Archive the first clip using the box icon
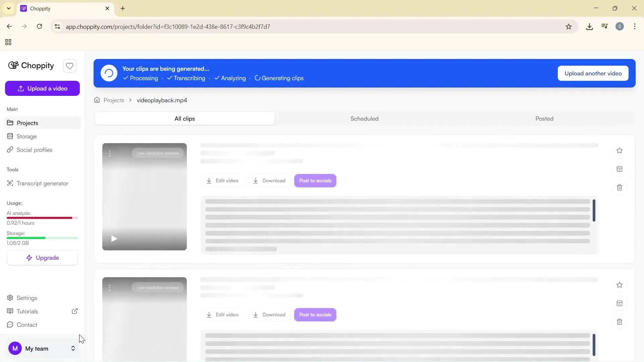Image resolution: width=644 pixels, height=362 pixels. (619, 169)
